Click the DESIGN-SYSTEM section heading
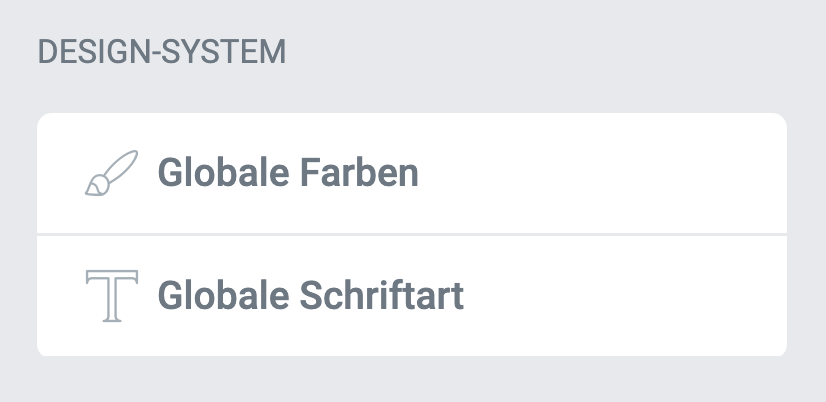 [x=162, y=52]
